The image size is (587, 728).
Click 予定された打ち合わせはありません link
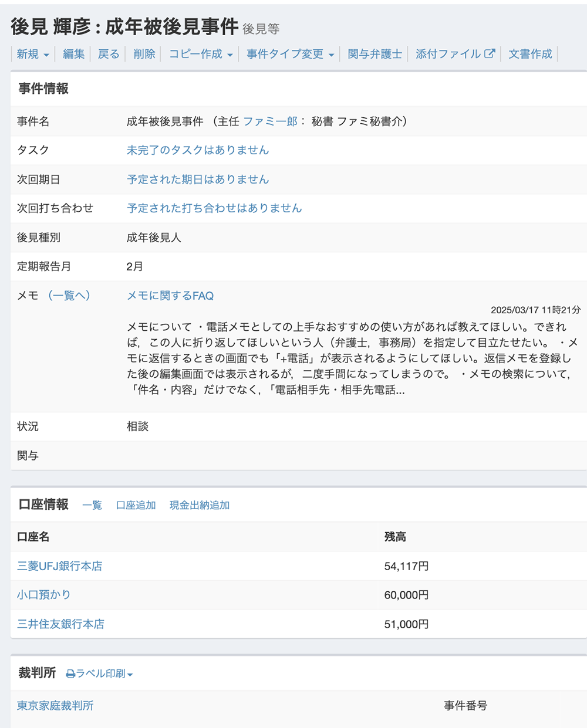coord(214,208)
